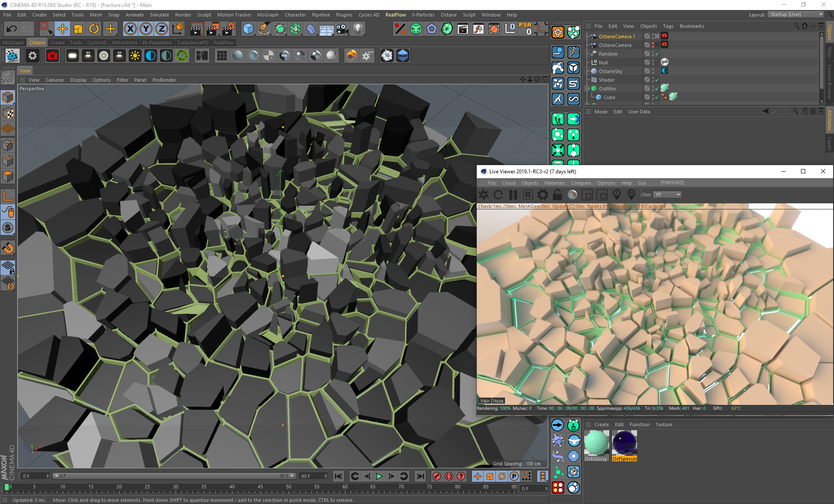Click Octane camera tag on OctaneCamera.1
Screen dimensions: 834x504
tap(665, 36)
